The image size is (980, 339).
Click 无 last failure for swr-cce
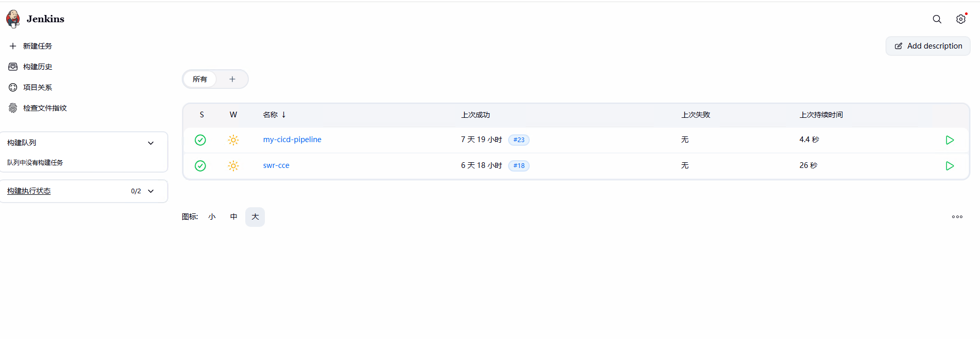[685, 165]
